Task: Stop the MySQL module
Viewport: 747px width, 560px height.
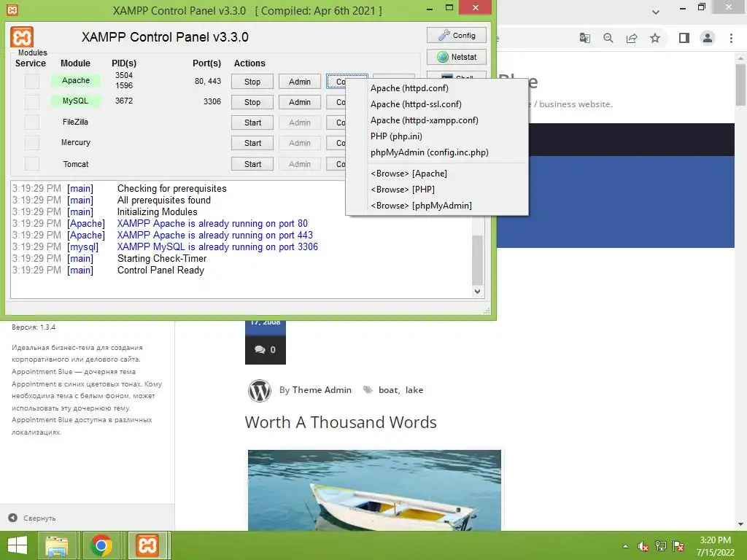Action: coord(252,102)
